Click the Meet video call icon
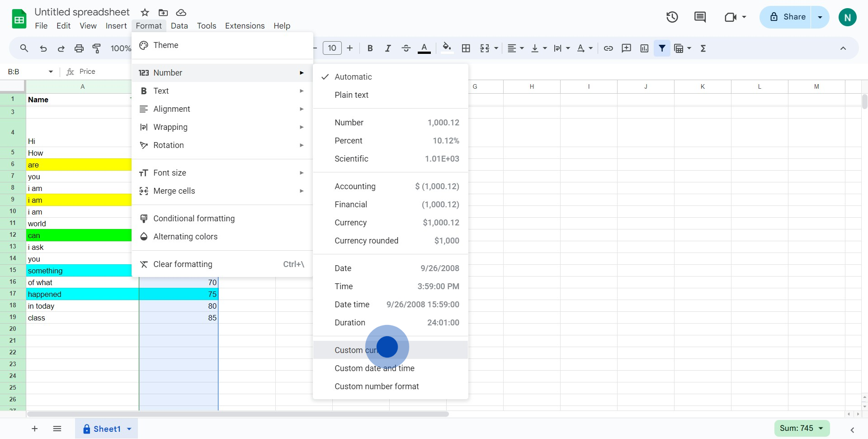Viewport: 868px width, 439px height. [x=731, y=17]
